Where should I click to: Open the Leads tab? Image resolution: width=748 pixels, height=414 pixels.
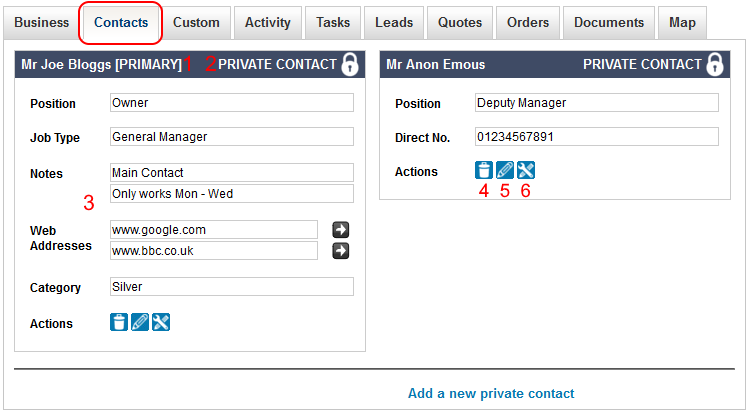coord(394,22)
